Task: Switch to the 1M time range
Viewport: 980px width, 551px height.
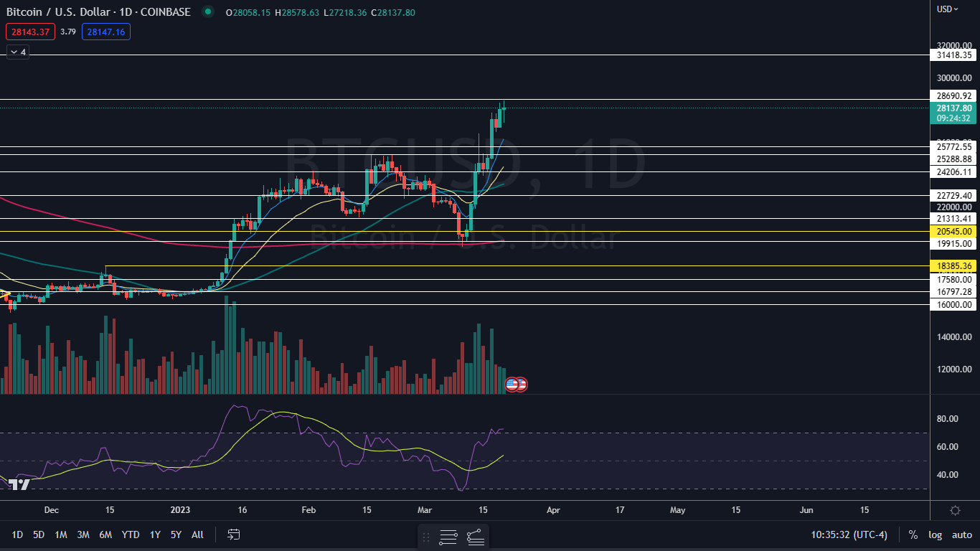Action: click(x=61, y=534)
